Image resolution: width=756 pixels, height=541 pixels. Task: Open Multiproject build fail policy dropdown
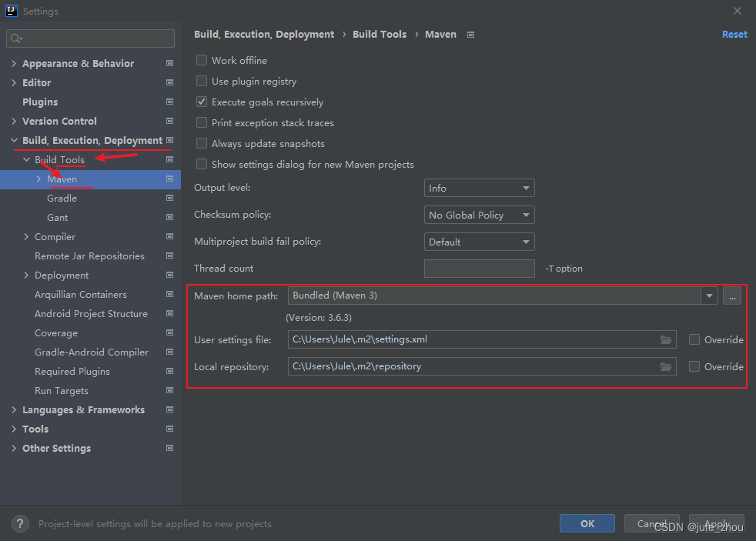(x=480, y=242)
